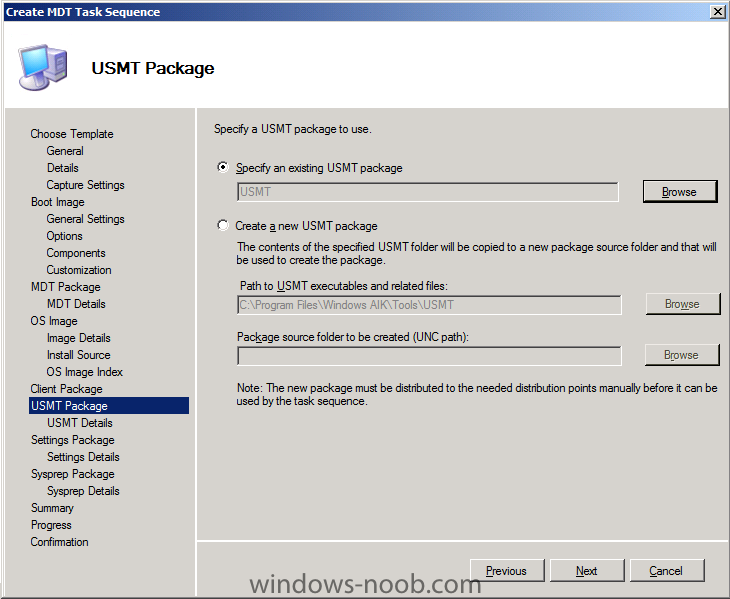The image size is (730, 599).
Task: Open the General Settings step
Action: [85, 219]
